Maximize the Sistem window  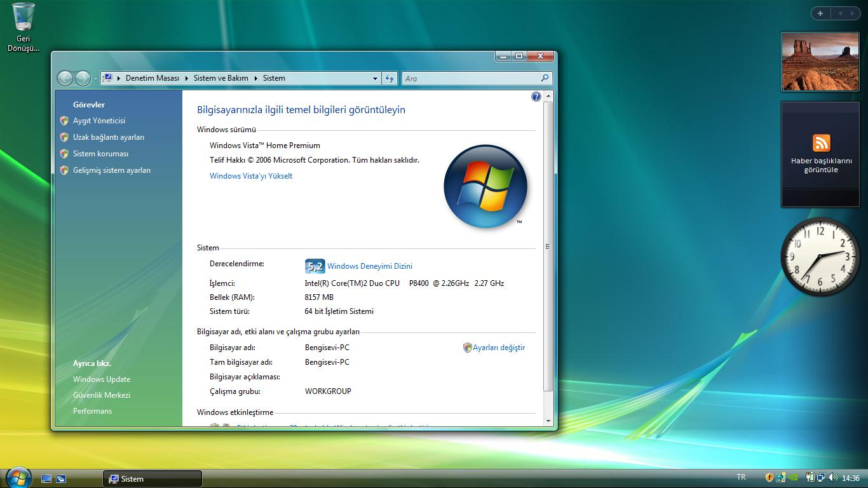pos(519,56)
